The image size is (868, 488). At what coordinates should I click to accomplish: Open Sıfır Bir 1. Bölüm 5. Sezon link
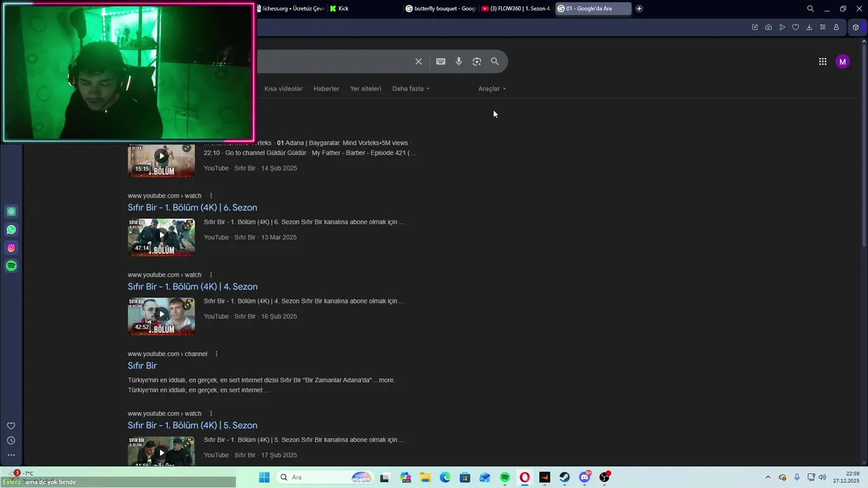[193, 426]
